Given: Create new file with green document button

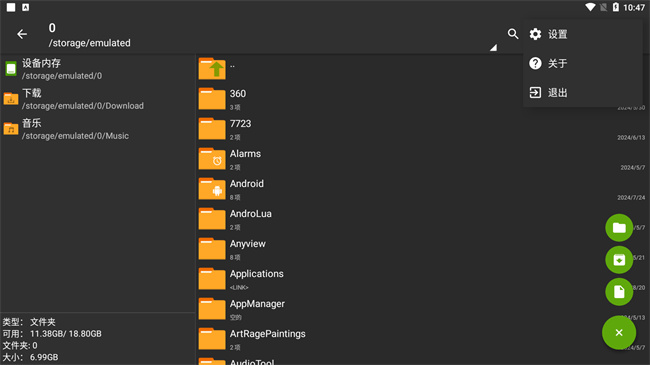Looking at the screenshot, I should pos(619,292).
